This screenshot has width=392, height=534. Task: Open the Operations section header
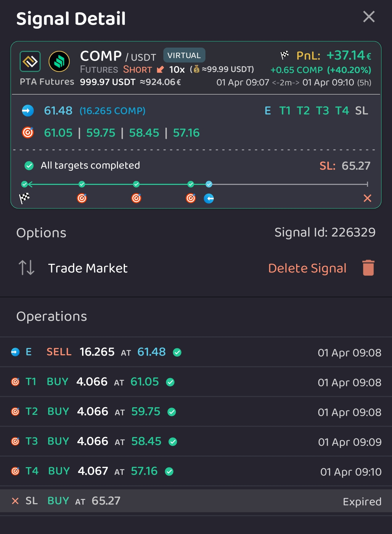(51, 316)
